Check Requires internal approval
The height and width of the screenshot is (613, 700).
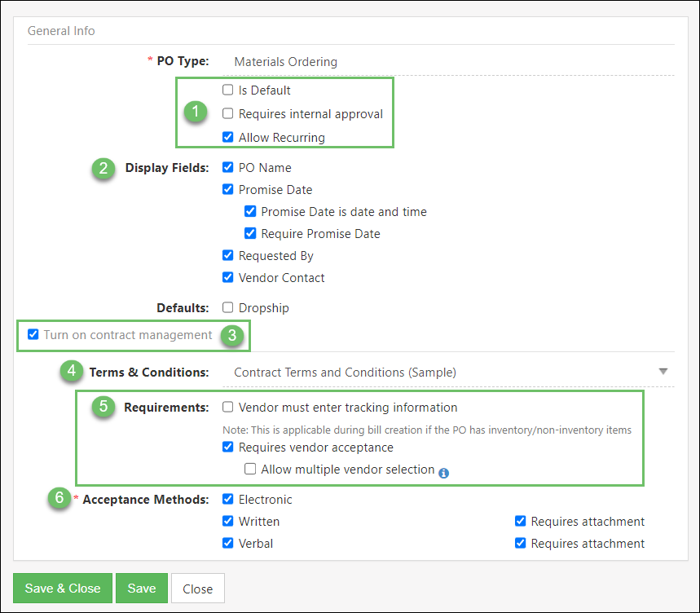[x=227, y=113]
